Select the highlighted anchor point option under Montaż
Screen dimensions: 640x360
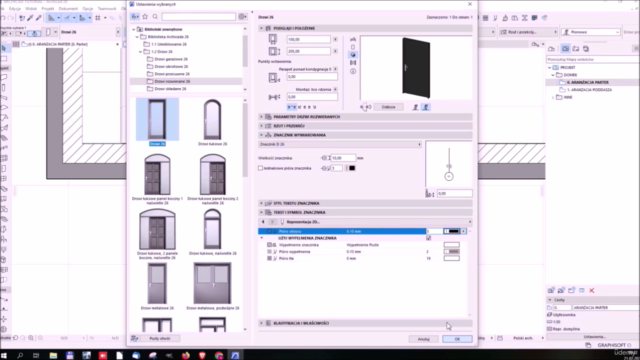click(291, 107)
